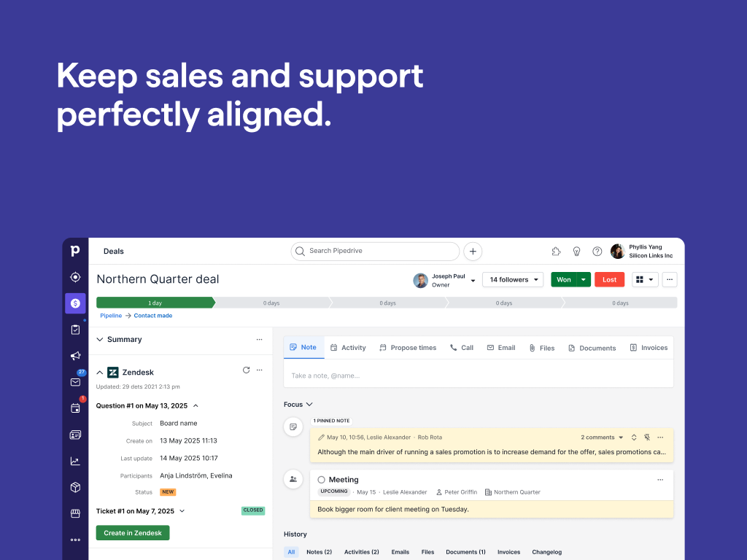The height and width of the screenshot is (560, 747).
Task: Switch to the Activity tab
Action: 347,348
